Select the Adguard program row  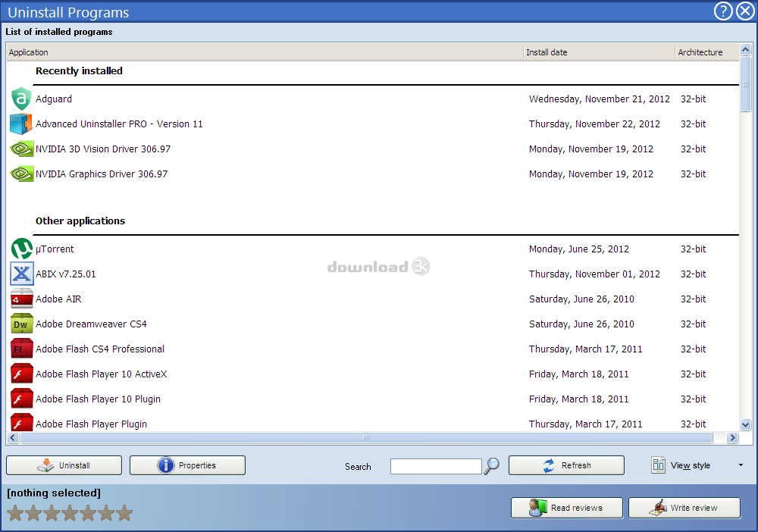[x=373, y=99]
